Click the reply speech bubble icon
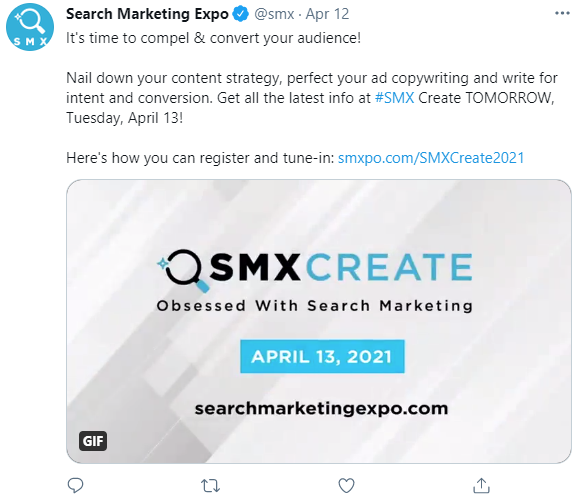The width and height of the screenshot is (587, 497). click(75, 485)
